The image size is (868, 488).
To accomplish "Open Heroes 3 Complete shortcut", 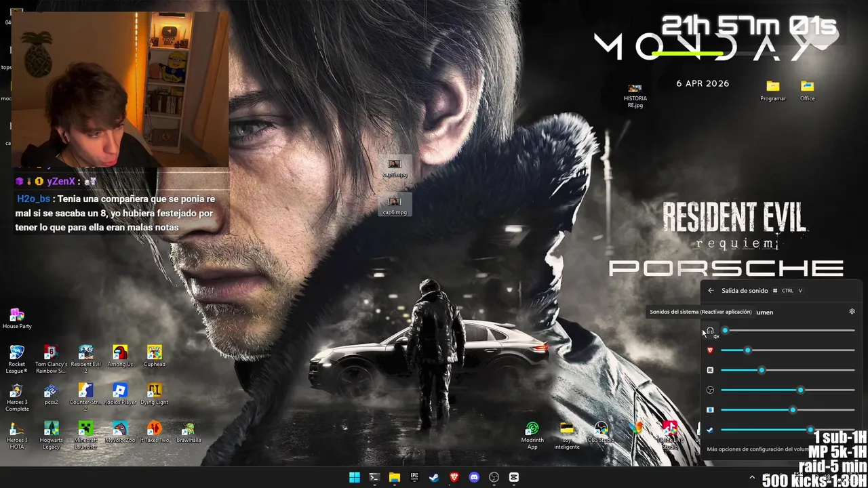I will (17, 398).
